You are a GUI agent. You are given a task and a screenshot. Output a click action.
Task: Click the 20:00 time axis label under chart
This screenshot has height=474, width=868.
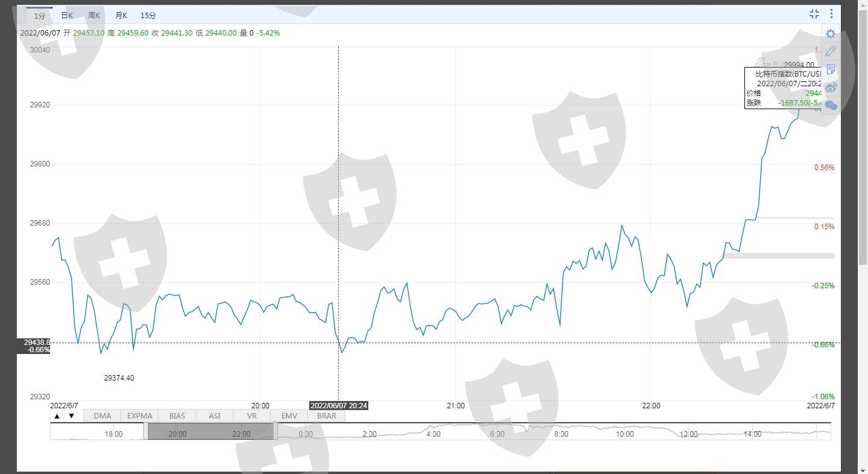[260, 406]
